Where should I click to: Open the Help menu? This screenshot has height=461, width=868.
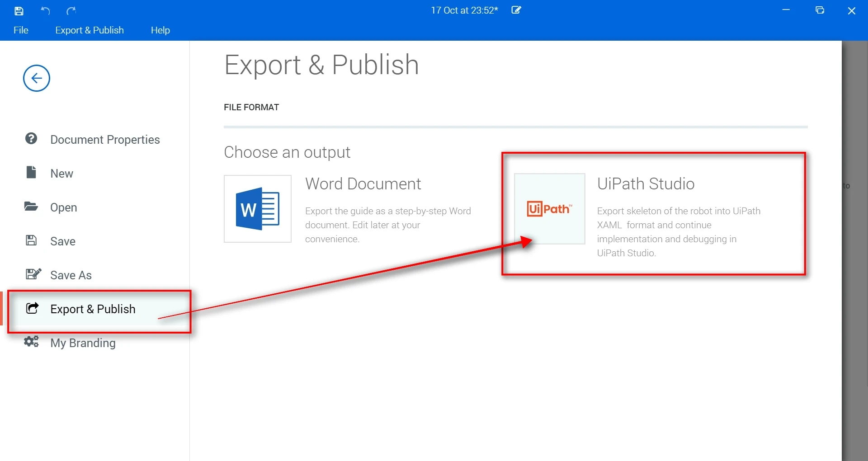160,30
